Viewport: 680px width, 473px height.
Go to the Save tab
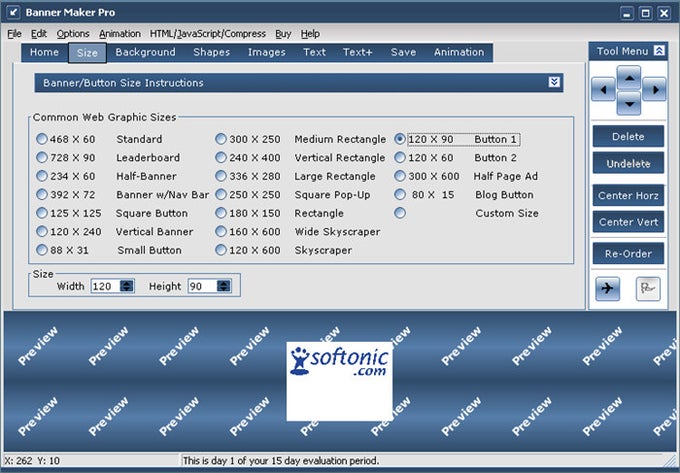[x=403, y=52]
